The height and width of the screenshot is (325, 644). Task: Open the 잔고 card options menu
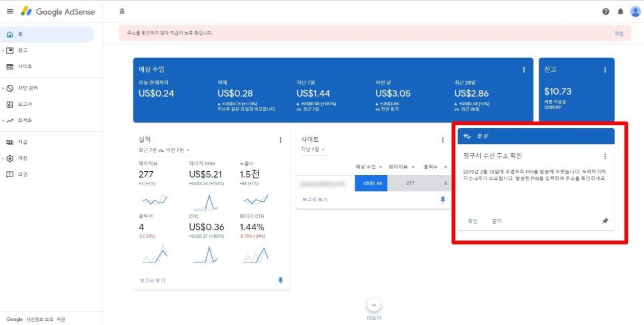[605, 70]
